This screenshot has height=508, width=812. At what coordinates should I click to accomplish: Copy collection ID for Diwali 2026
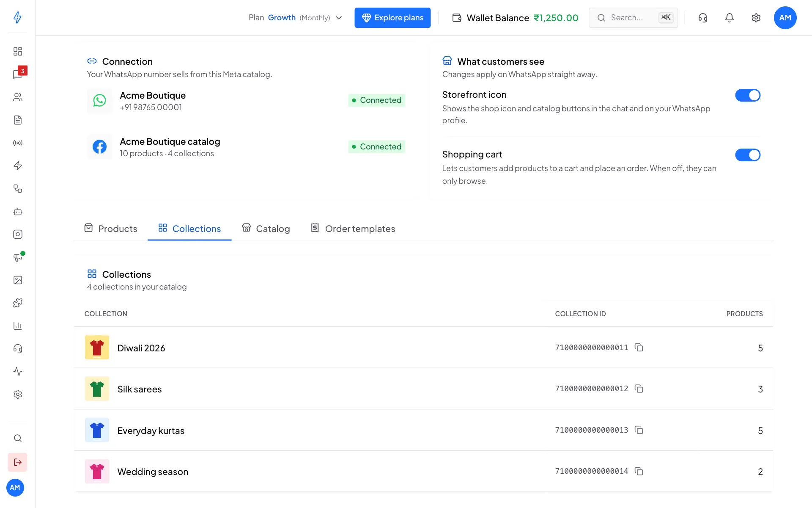coord(639,348)
